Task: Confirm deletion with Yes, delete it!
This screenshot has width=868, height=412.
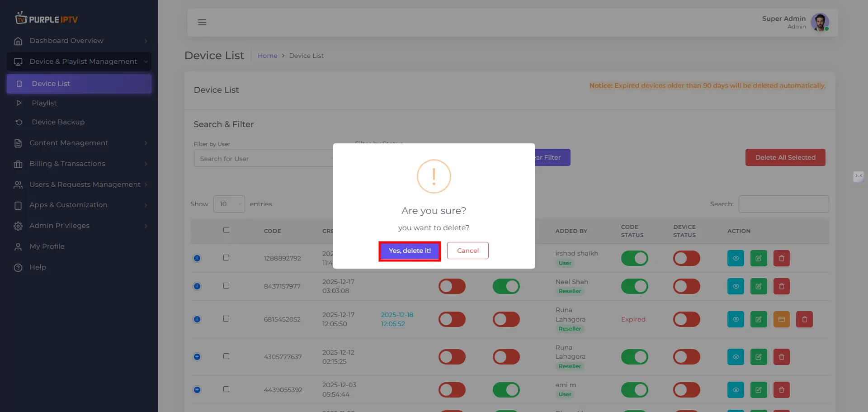Action: [410, 251]
